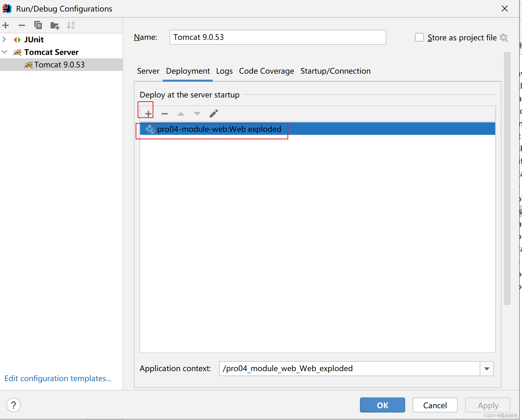Click the add deployment artifact icon
This screenshot has height=420, width=522.
tap(148, 113)
